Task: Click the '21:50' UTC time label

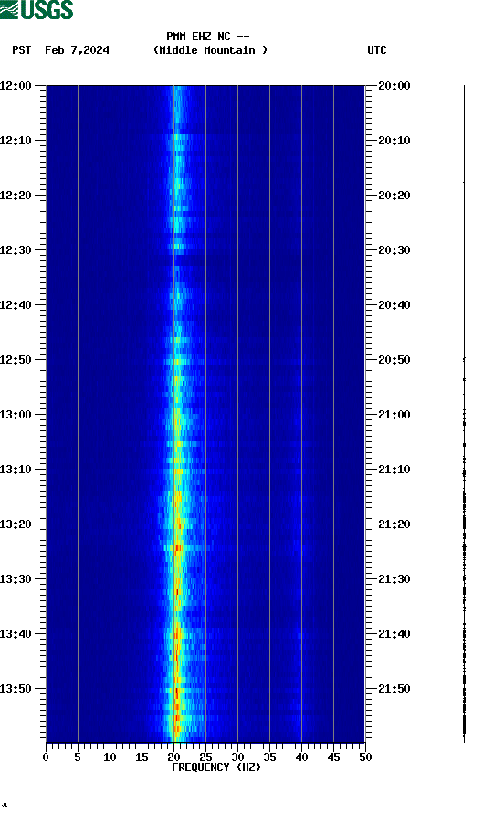Action: point(394,689)
